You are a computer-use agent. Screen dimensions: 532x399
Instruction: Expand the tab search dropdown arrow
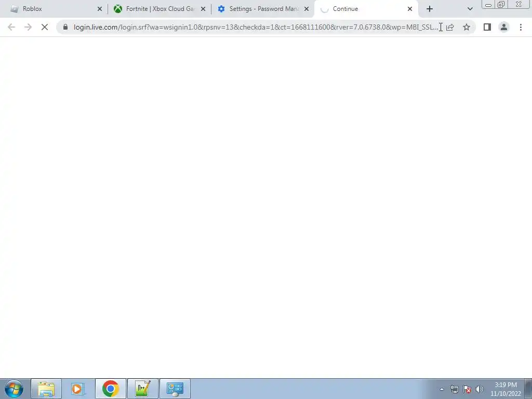tap(470, 9)
